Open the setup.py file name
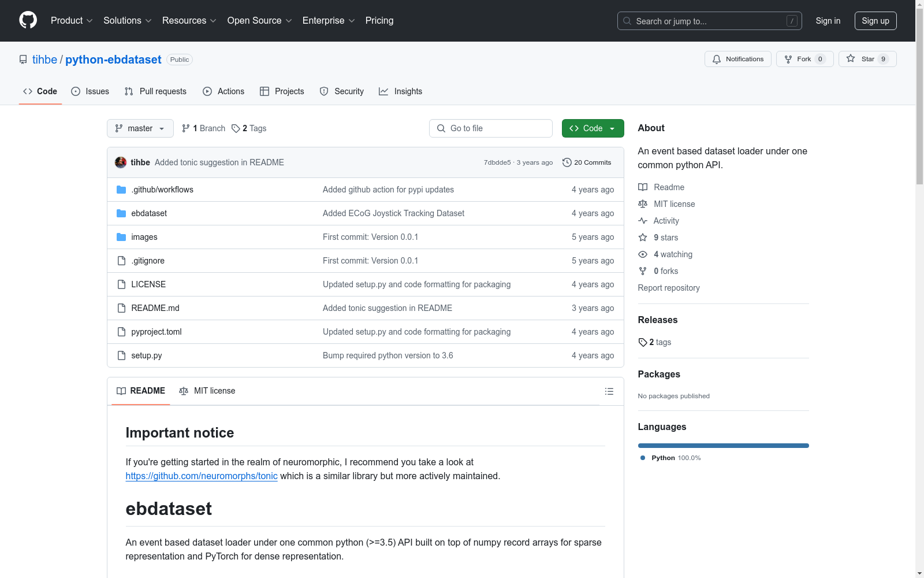This screenshot has width=924, height=578. 146,355
